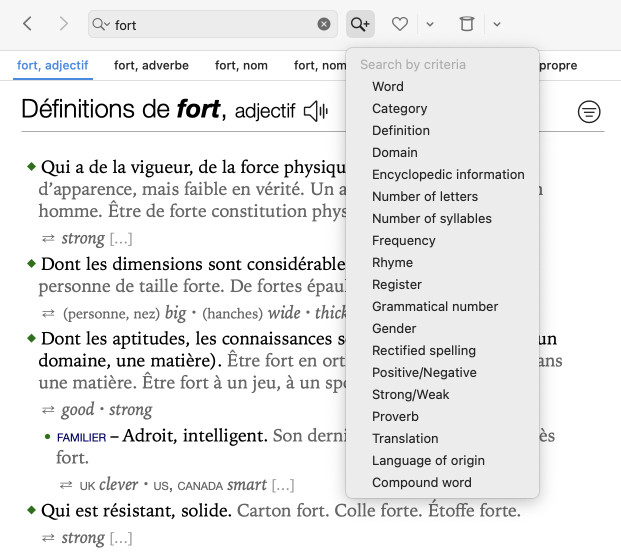Click the history container icon in toolbar

[466, 23]
